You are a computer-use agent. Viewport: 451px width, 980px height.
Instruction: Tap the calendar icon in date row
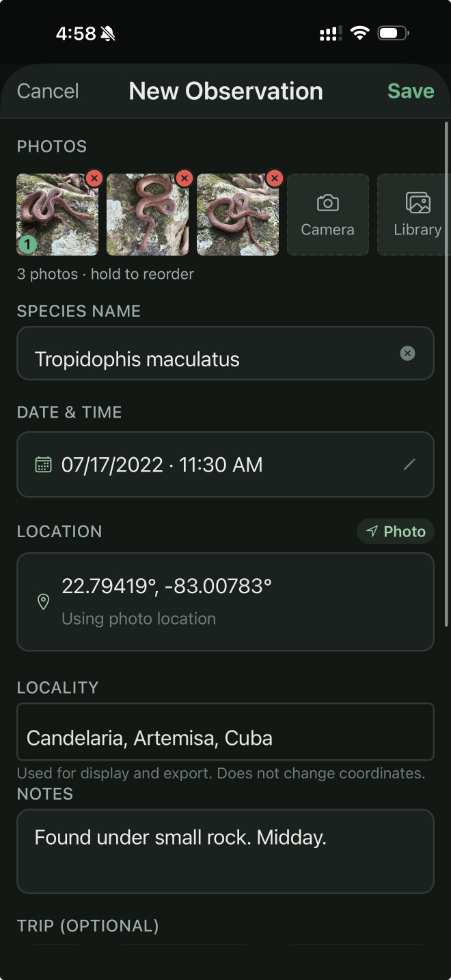click(43, 465)
